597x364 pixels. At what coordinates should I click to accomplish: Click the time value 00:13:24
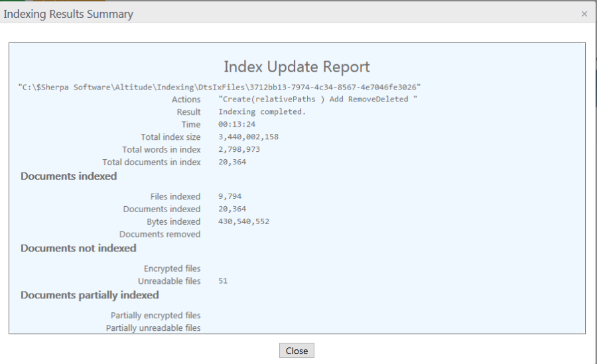[237, 125]
